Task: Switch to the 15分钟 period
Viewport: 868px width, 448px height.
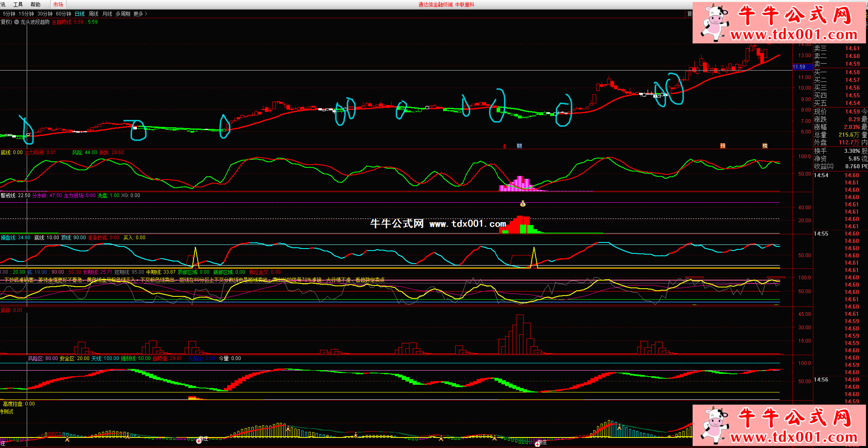Action: (x=26, y=14)
